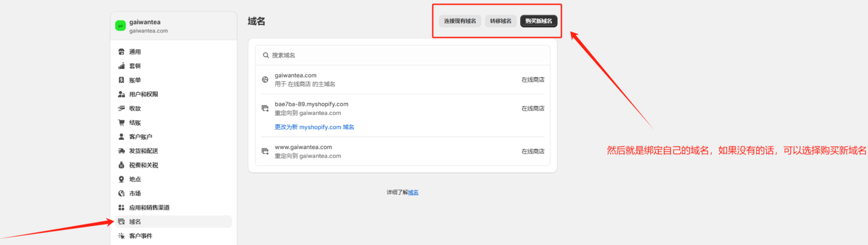Click the redirect icon beside www.gaiwantea.com
The height and width of the screenshot is (245, 868).
coord(265,151)
